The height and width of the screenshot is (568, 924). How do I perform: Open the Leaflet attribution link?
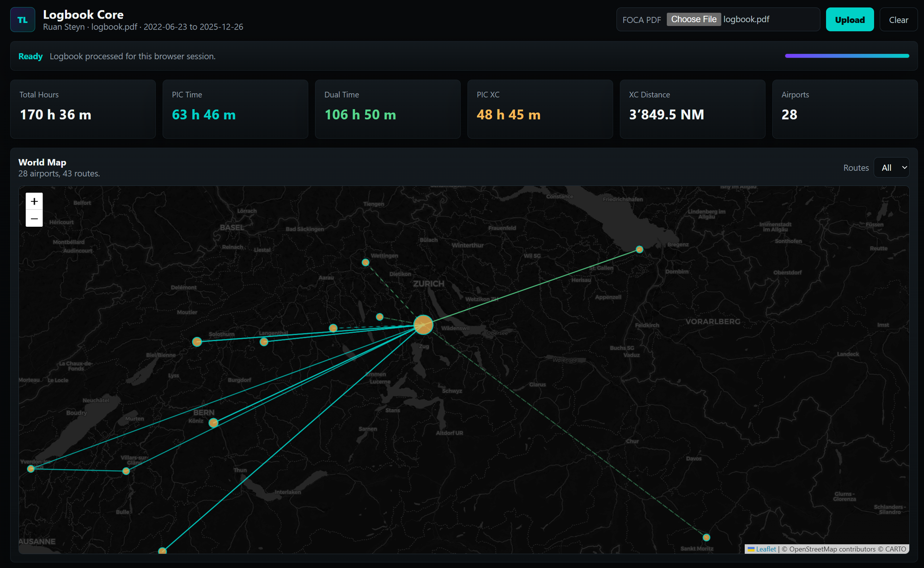coord(766,549)
